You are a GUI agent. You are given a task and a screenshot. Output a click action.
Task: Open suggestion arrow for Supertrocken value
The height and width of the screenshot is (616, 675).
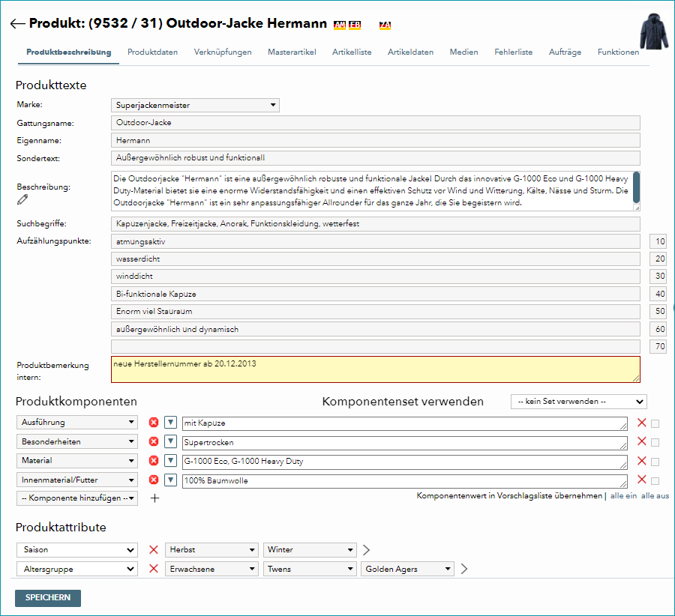170,441
